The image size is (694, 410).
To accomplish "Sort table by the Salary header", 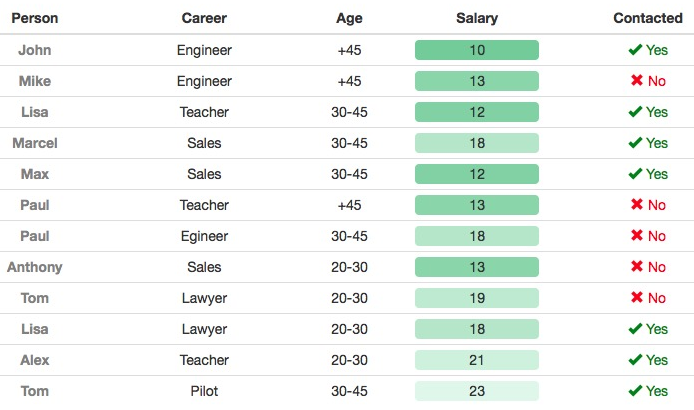I will click(477, 18).
